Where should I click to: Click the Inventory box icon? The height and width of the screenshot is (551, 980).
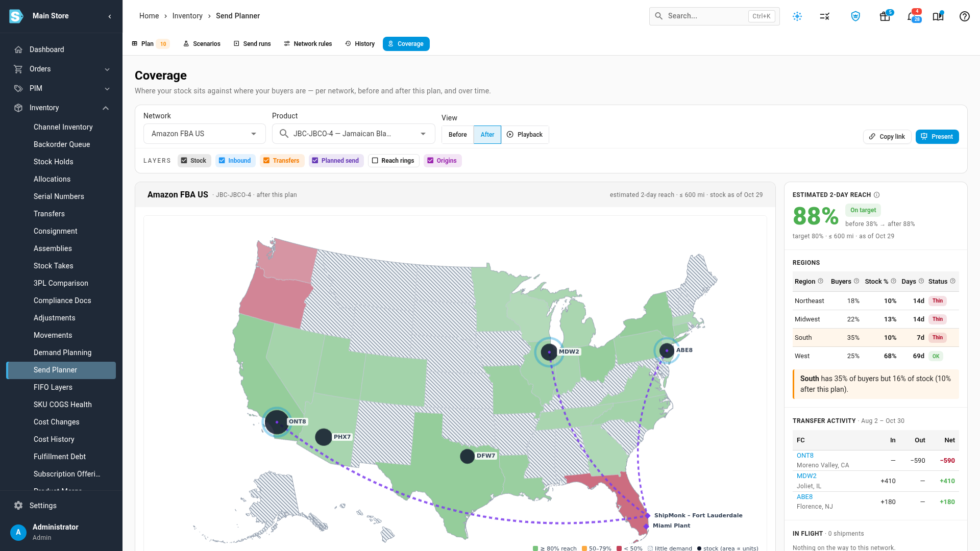point(18,108)
